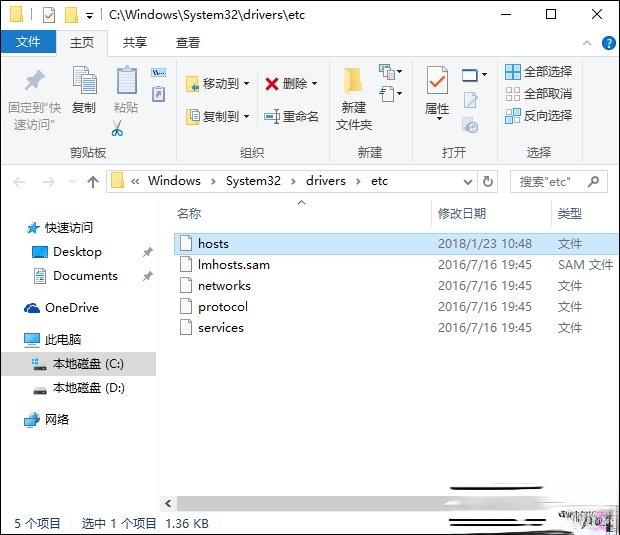Open Documents in the sidebar
620x535 pixels.
[76, 276]
